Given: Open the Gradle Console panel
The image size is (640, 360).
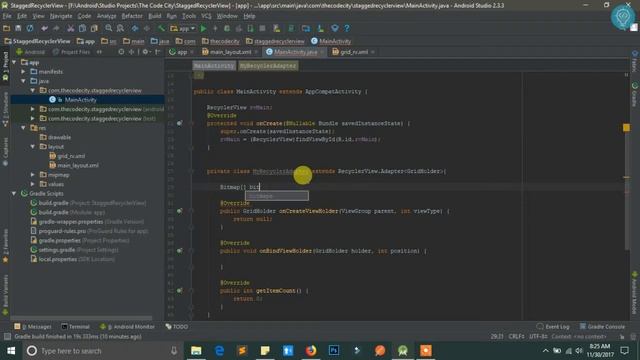Looking at the screenshot, I should [602, 327].
